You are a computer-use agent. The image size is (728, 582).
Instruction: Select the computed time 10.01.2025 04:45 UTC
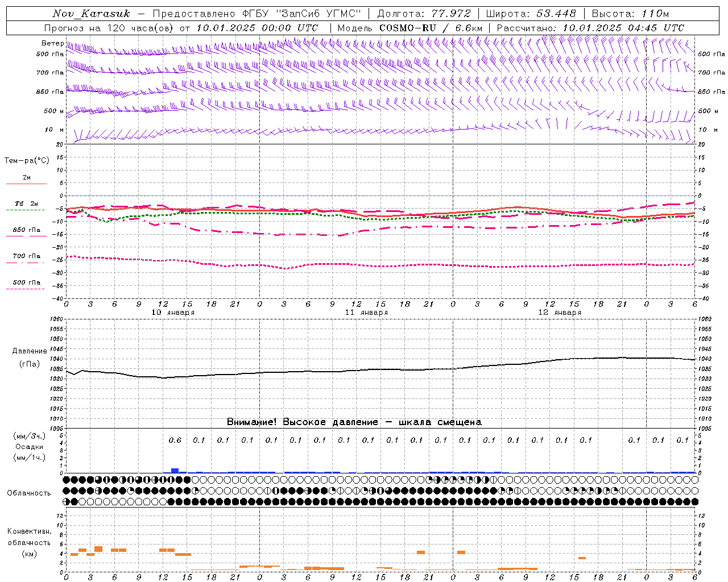623,28
